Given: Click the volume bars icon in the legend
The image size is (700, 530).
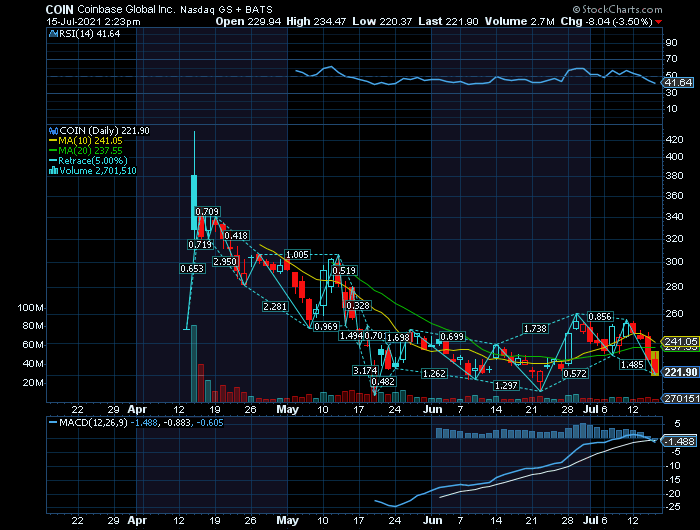Looking at the screenshot, I should [53, 171].
